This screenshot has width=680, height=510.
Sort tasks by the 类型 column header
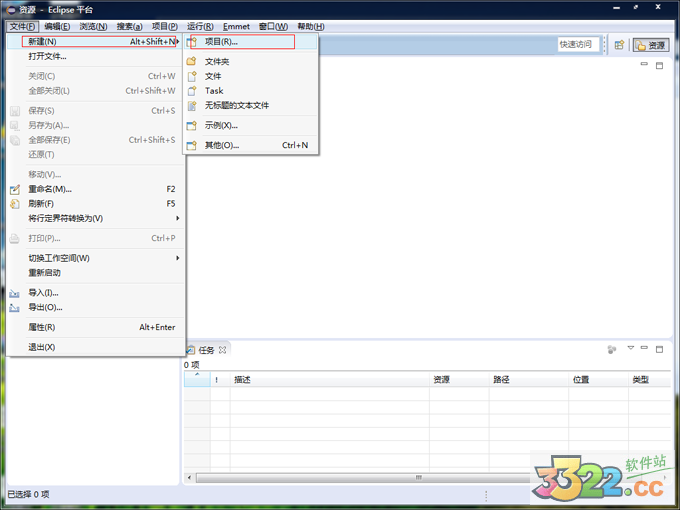pos(649,379)
